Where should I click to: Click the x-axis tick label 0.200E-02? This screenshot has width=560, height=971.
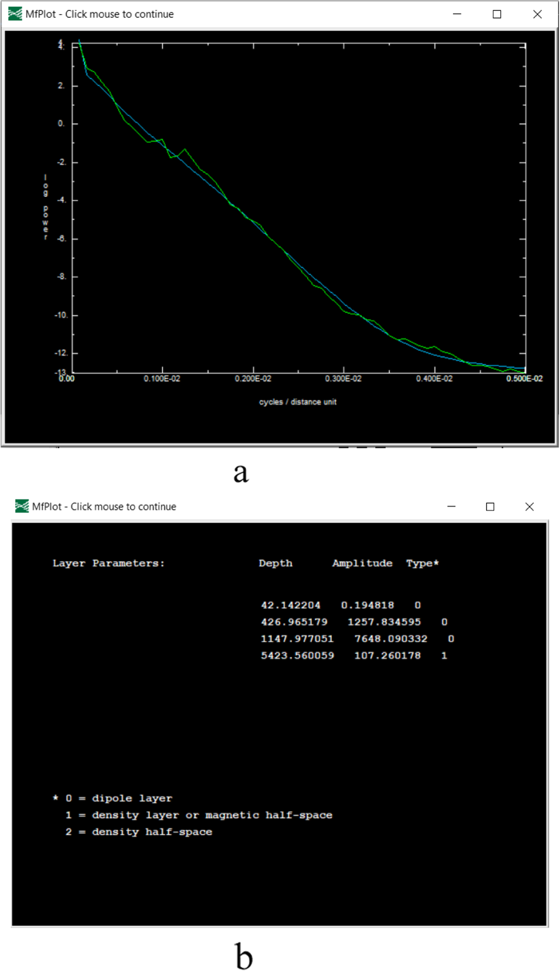(253, 378)
